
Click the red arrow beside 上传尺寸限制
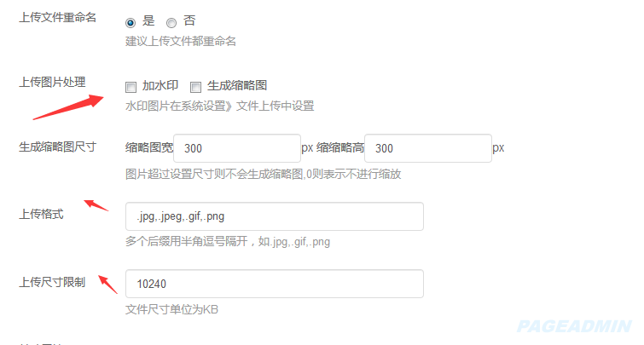(108, 285)
